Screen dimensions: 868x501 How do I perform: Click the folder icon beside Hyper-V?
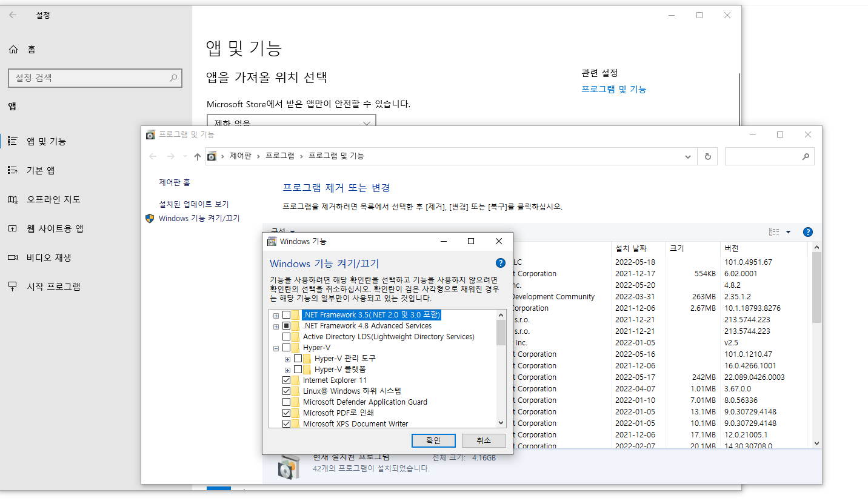(x=295, y=348)
